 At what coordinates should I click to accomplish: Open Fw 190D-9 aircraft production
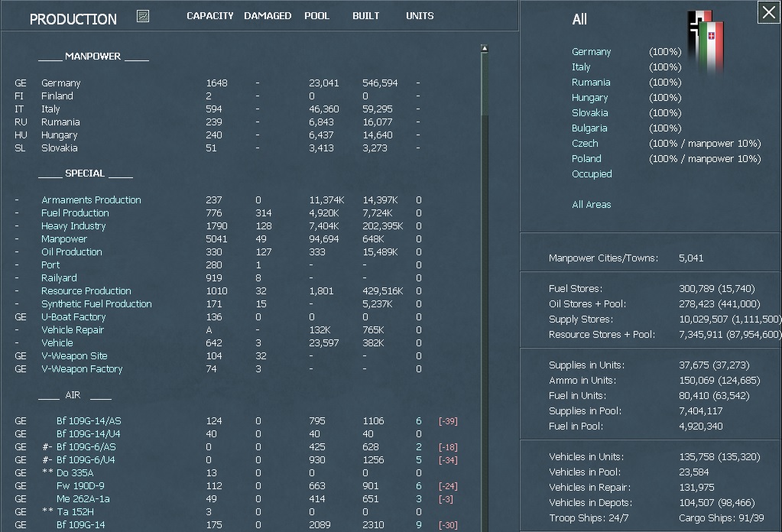point(80,485)
